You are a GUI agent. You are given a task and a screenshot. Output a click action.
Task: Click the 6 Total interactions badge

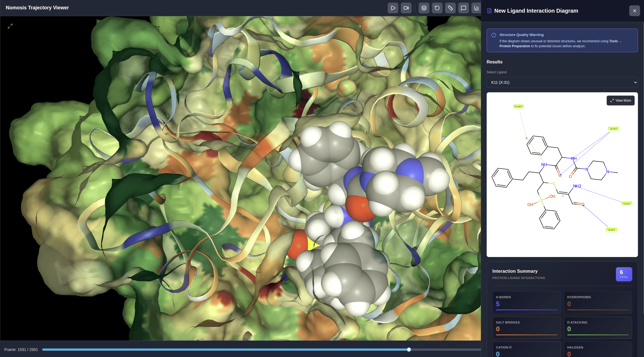pyautogui.click(x=624, y=274)
